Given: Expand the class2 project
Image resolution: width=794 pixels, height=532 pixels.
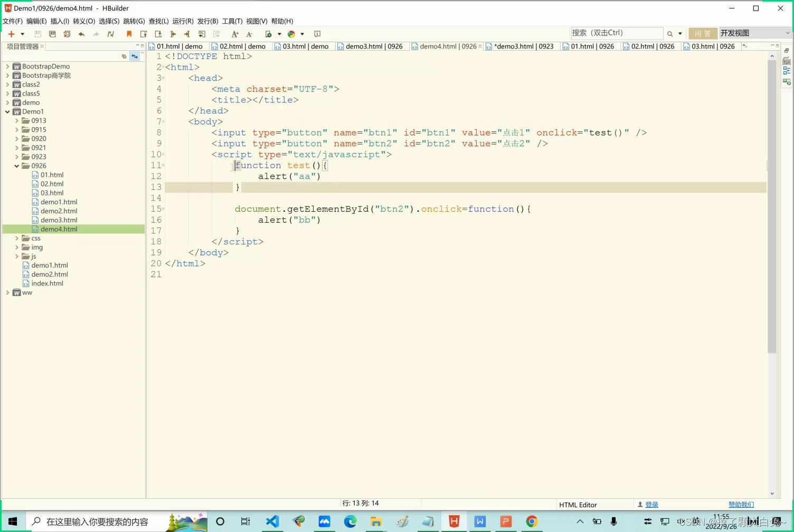Looking at the screenshot, I should point(7,84).
